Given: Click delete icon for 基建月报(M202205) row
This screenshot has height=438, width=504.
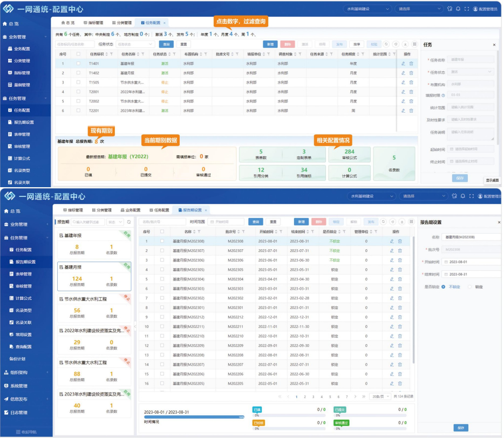Looking at the screenshot, I should (x=400, y=384).
